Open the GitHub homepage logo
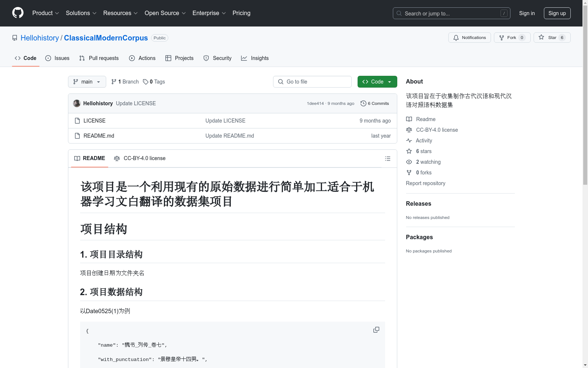 [x=18, y=13]
